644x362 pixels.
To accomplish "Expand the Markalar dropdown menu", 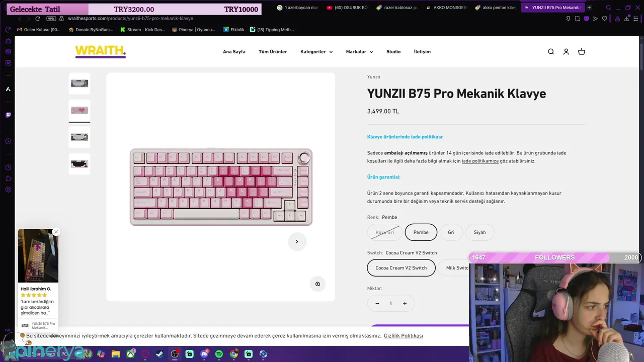I will click(359, 52).
